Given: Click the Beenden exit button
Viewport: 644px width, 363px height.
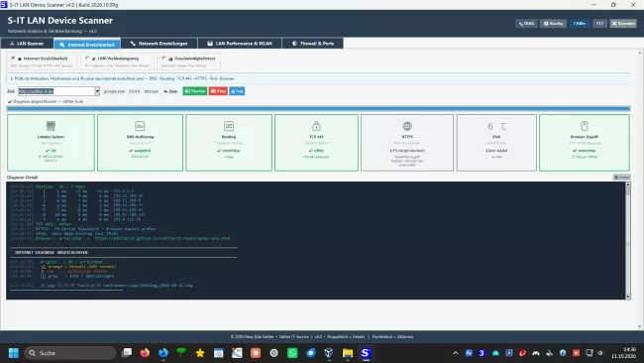Looking at the screenshot, I should click(623, 24).
